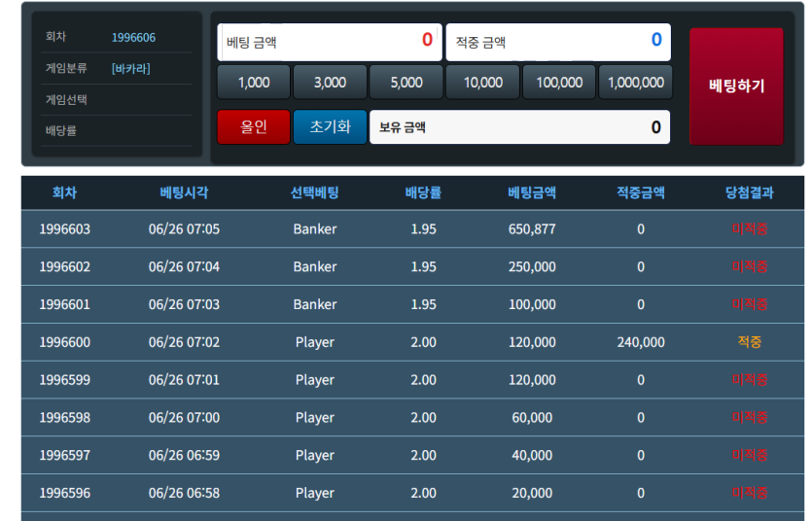Click the 미적중 result for round 1996596
The image size is (812, 521).
pos(750,493)
